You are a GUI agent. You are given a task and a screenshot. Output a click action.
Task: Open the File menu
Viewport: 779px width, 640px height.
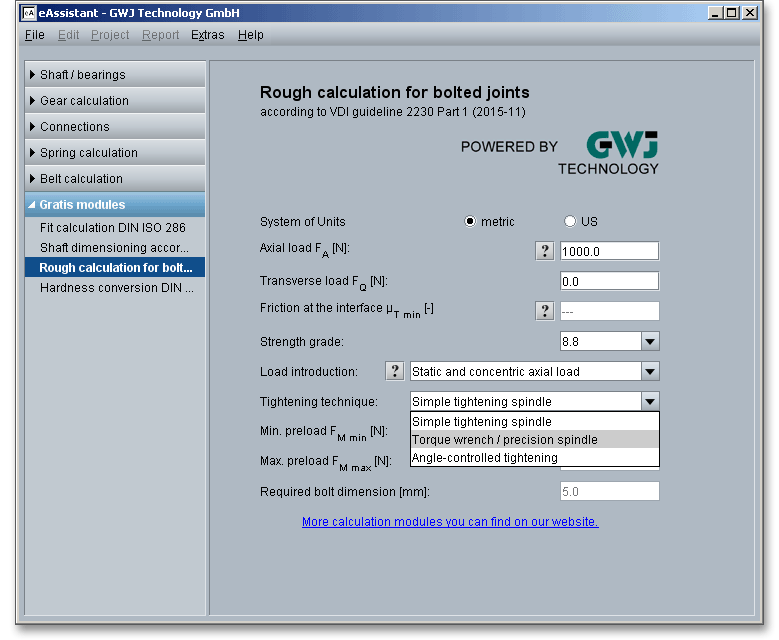click(34, 35)
